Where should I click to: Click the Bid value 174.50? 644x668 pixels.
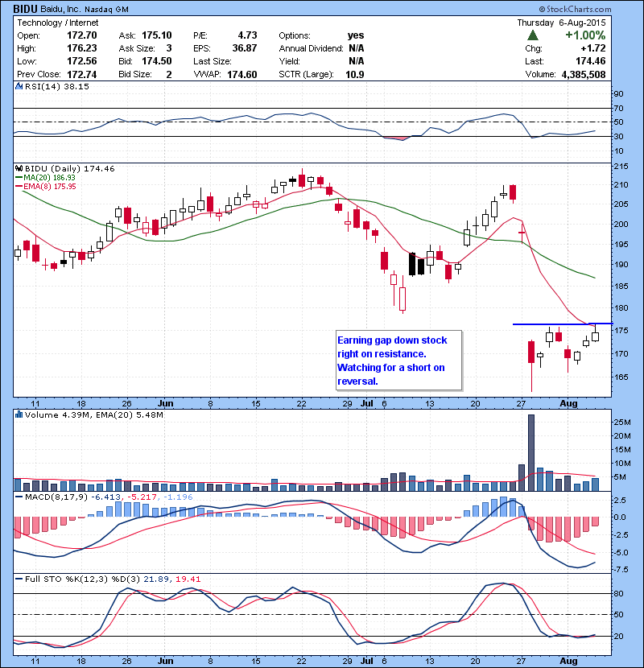click(157, 61)
